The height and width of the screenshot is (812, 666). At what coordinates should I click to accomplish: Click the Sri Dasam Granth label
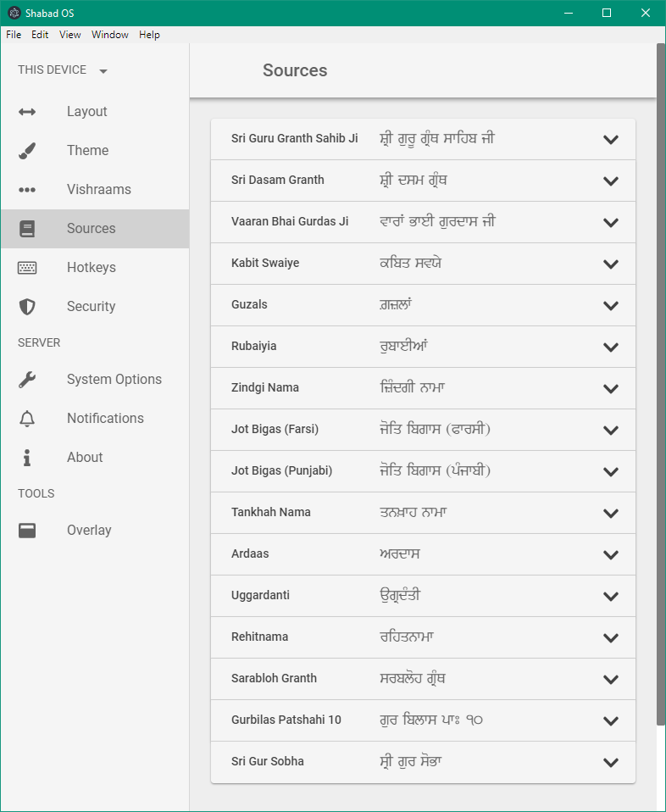pos(278,181)
